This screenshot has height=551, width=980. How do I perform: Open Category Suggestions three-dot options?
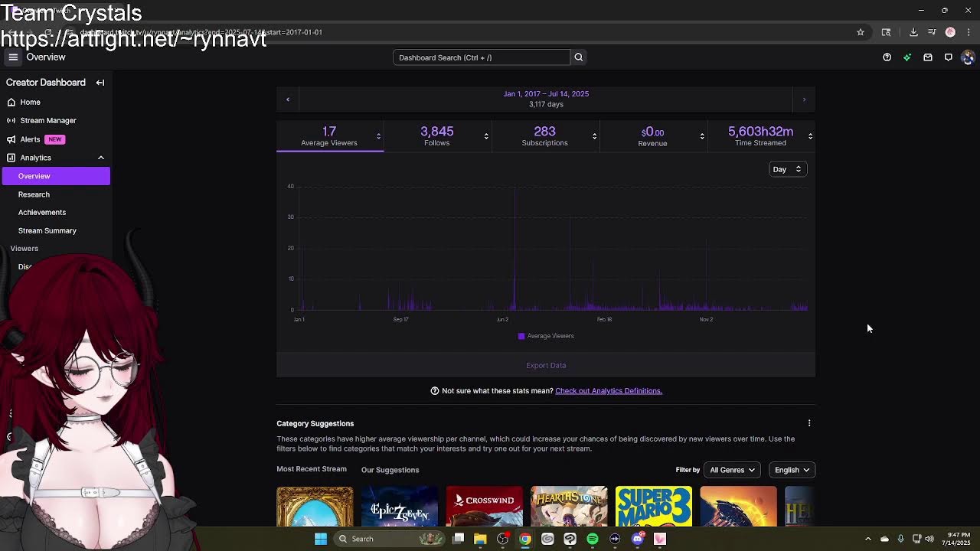tap(809, 423)
